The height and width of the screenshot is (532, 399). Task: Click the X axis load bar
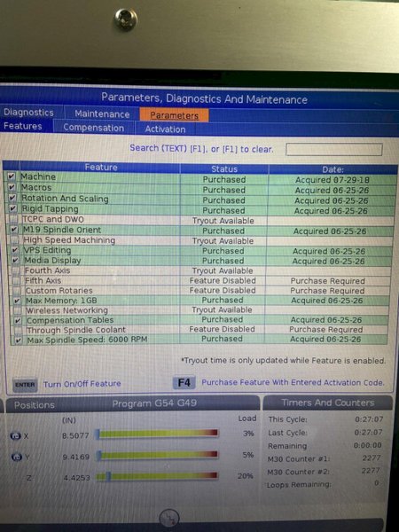pyautogui.click(x=157, y=434)
